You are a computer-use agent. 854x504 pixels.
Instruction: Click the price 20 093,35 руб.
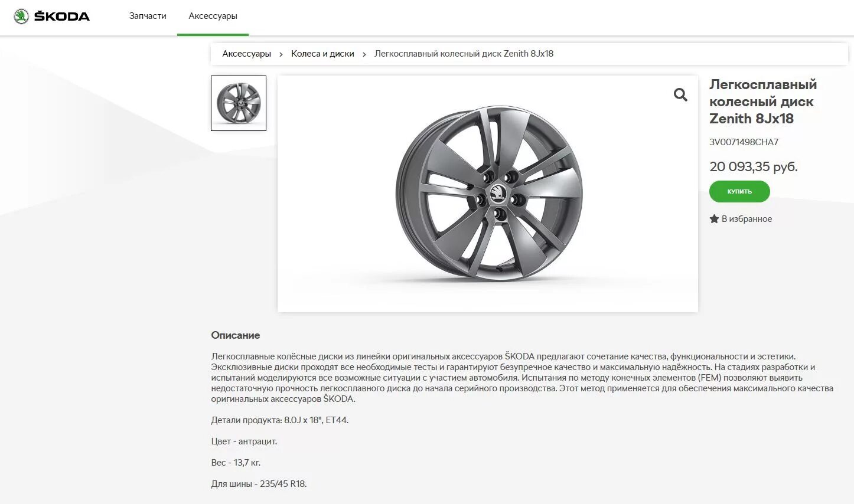[x=754, y=167]
